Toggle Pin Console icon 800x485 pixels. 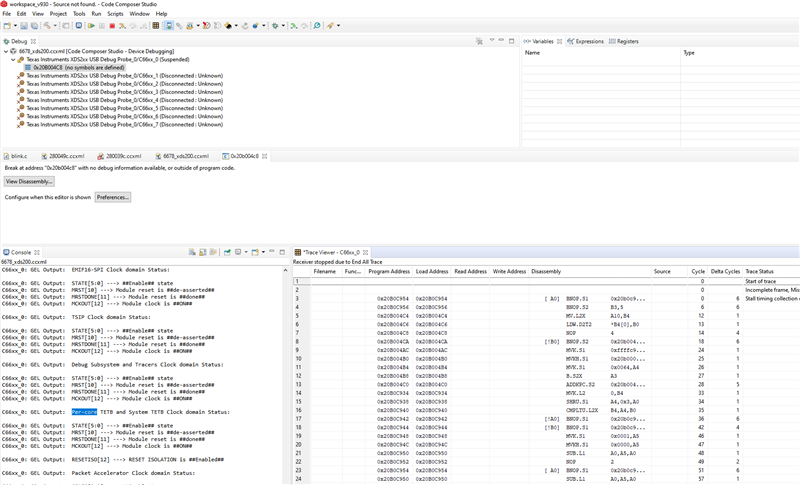pos(228,252)
